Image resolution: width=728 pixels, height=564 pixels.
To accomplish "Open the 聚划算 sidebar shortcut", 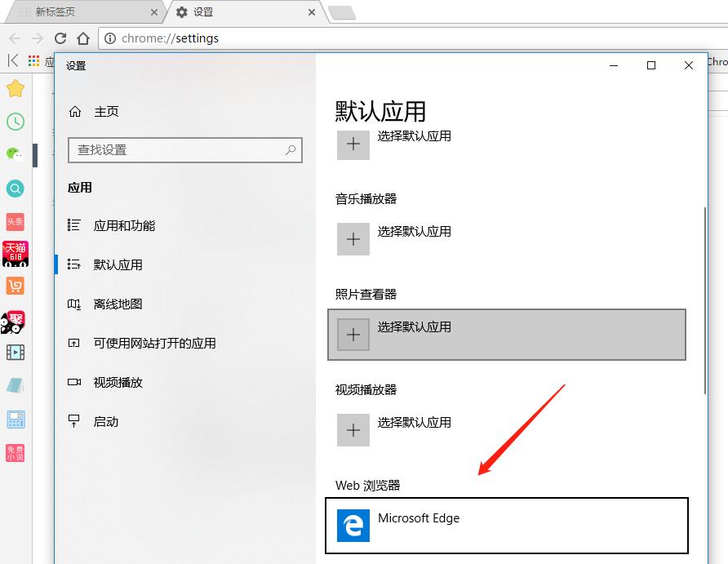I will click(x=16, y=322).
